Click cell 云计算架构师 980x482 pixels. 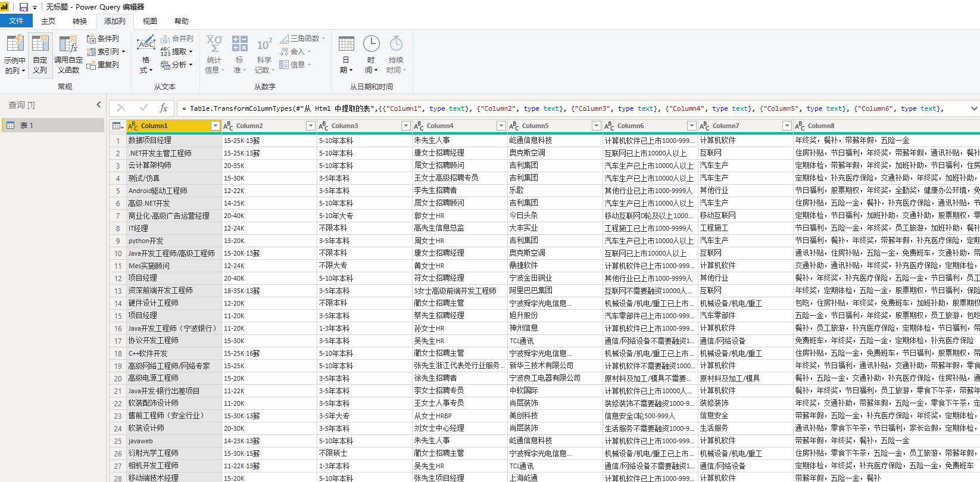(x=174, y=166)
